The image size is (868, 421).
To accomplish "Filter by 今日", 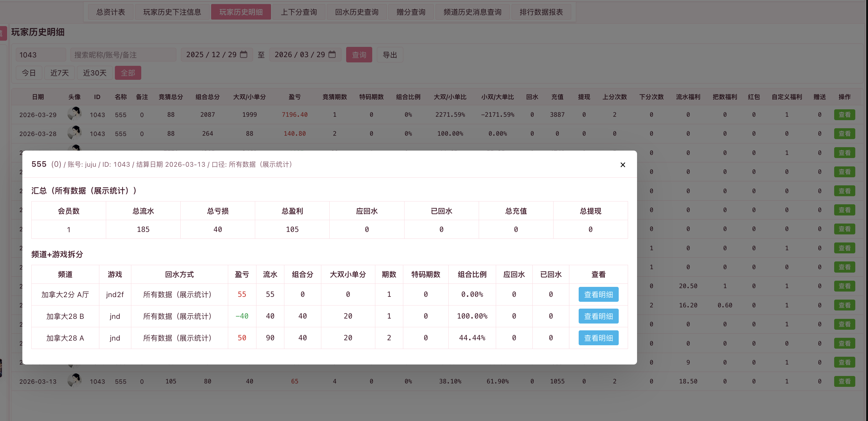I will click(29, 73).
